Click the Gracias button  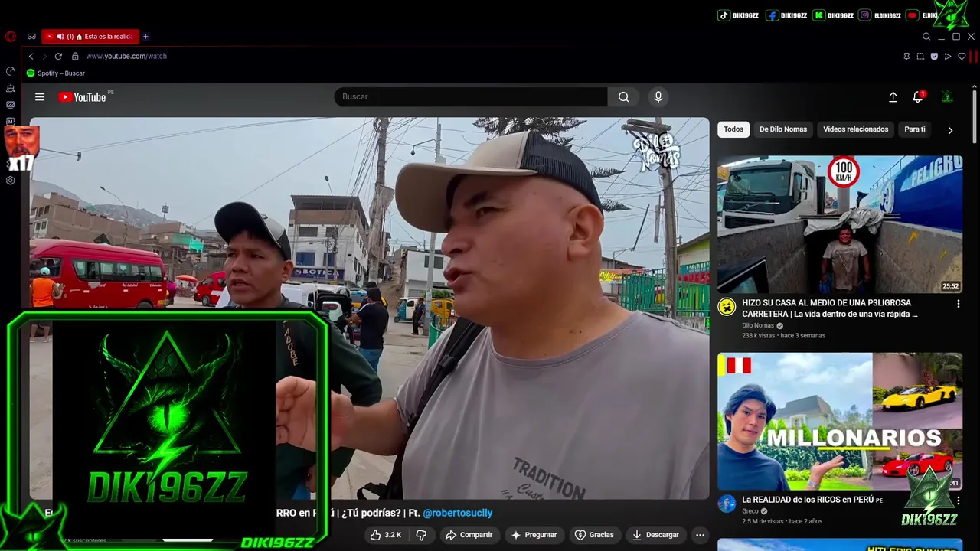[x=594, y=535]
